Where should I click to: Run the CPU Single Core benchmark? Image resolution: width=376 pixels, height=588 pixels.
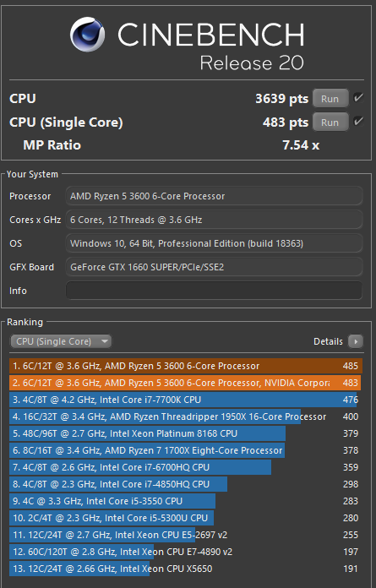coord(330,122)
